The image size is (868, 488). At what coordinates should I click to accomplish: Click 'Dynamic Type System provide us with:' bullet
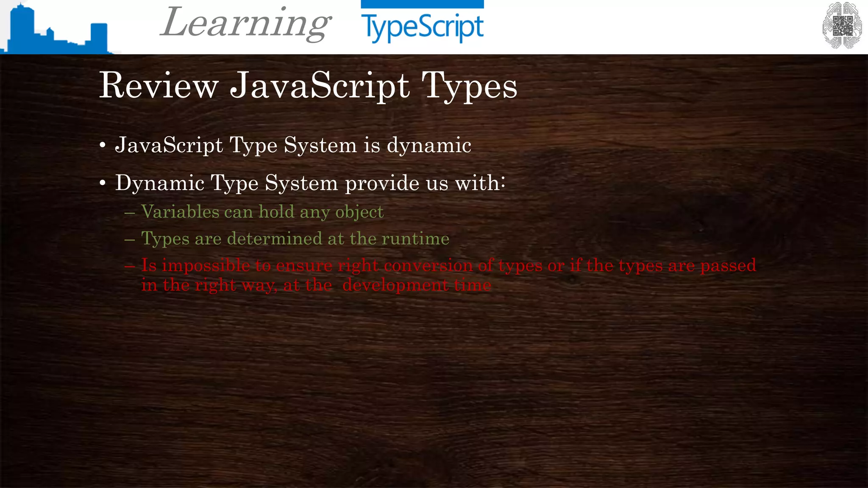point(310,183)
